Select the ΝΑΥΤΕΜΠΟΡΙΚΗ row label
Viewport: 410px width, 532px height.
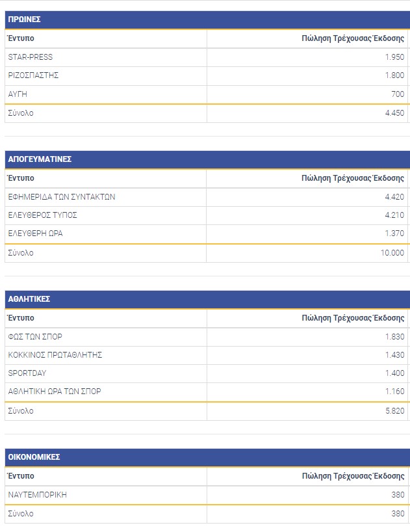click(x=38, y=495)
